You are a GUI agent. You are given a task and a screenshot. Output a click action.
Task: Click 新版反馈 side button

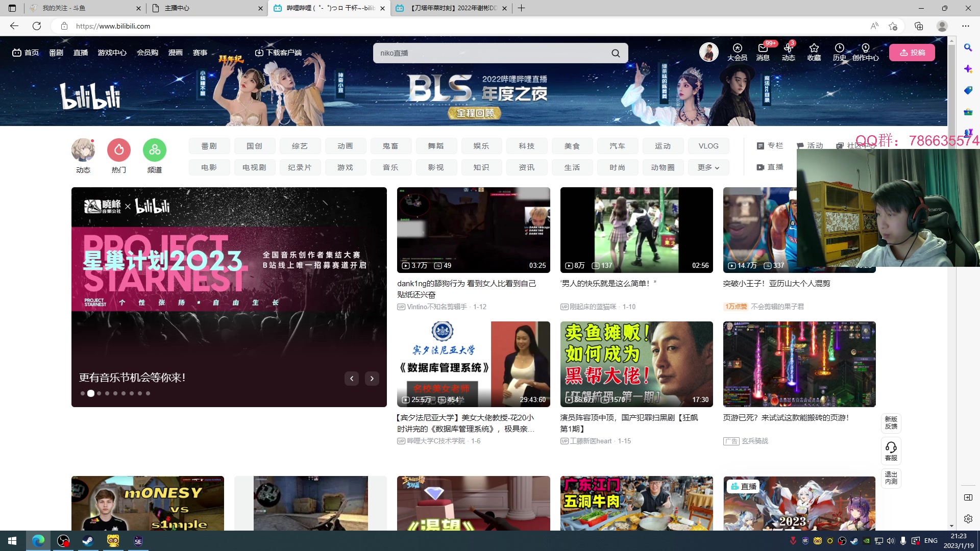(891, 423)
